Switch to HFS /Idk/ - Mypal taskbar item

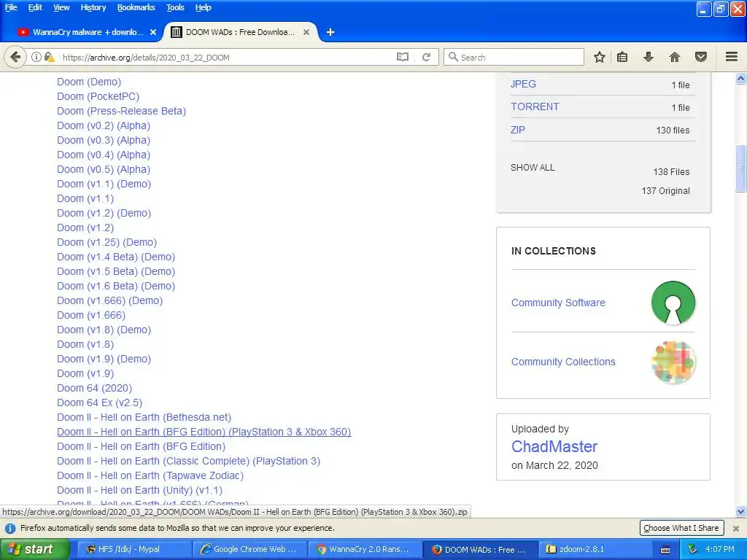point(133,549)
